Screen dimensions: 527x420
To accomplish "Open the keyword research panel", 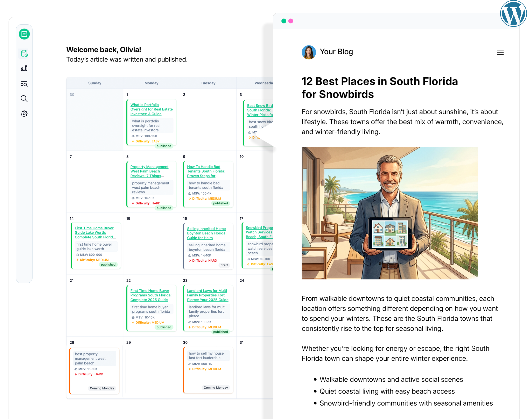I will pyautogui.click(x=24, y=84).
